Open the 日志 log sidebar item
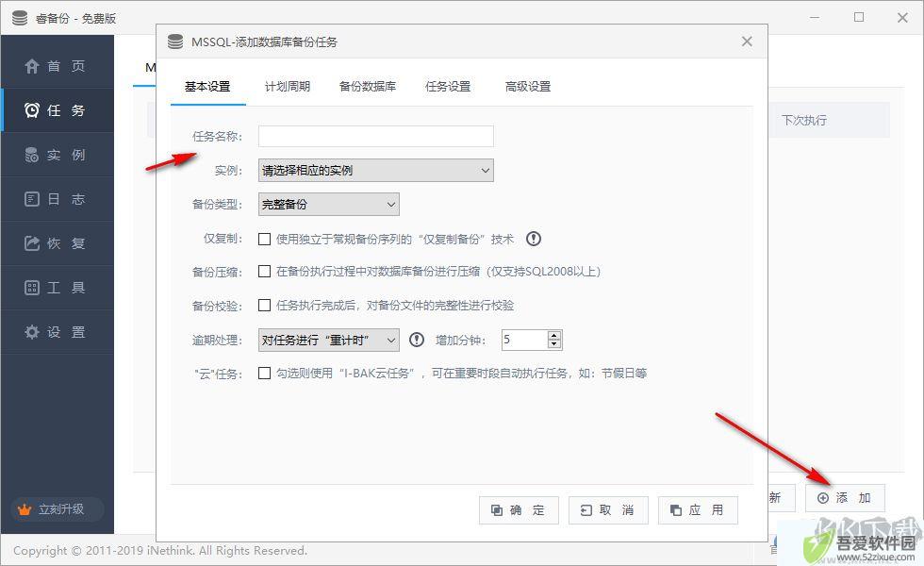 [58, 199]
